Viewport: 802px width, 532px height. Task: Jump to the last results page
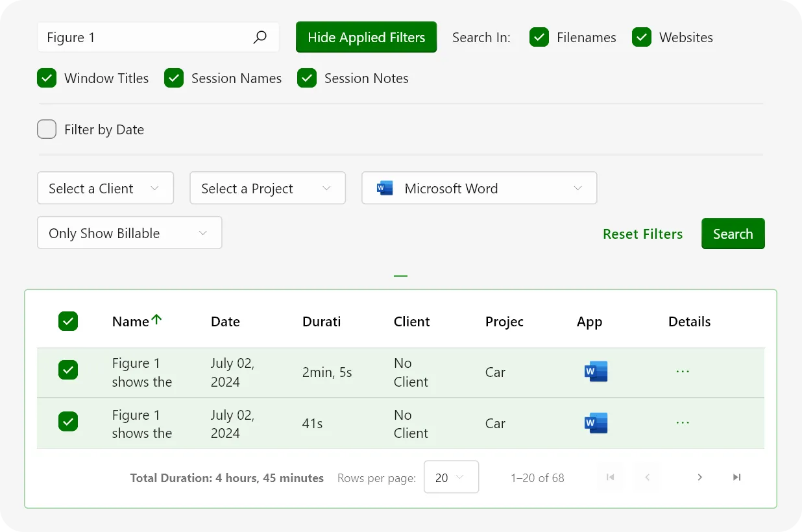pos(736,478)
